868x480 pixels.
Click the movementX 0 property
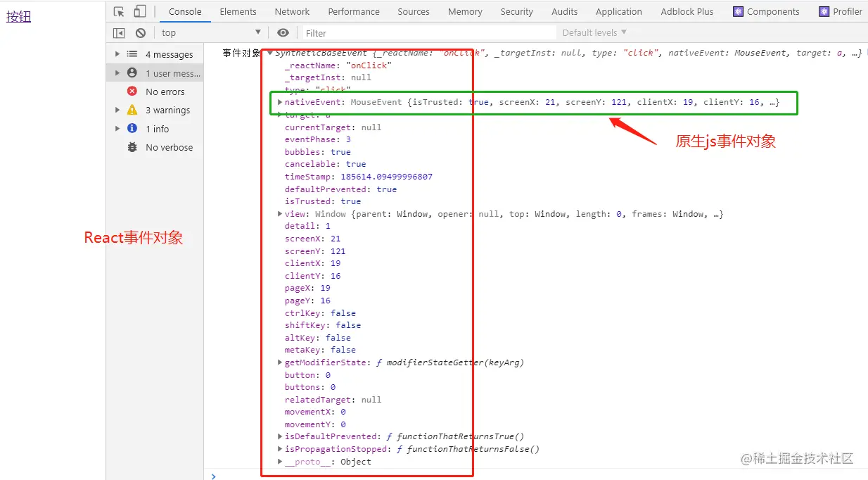click(x=315, y=412)
